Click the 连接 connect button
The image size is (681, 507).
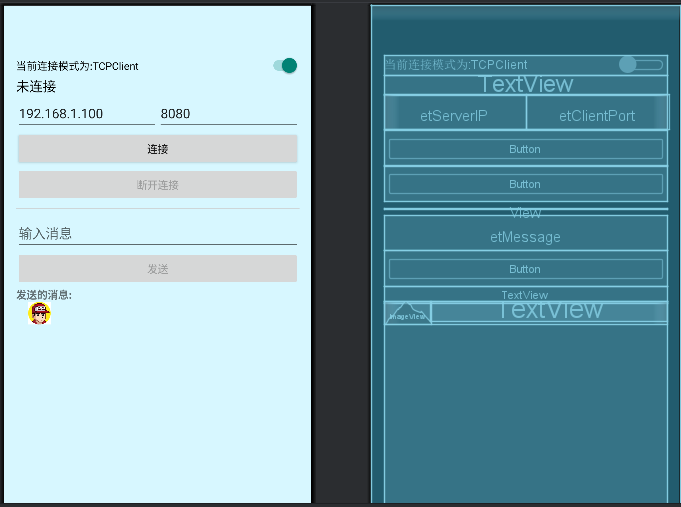tap(158, 149)
